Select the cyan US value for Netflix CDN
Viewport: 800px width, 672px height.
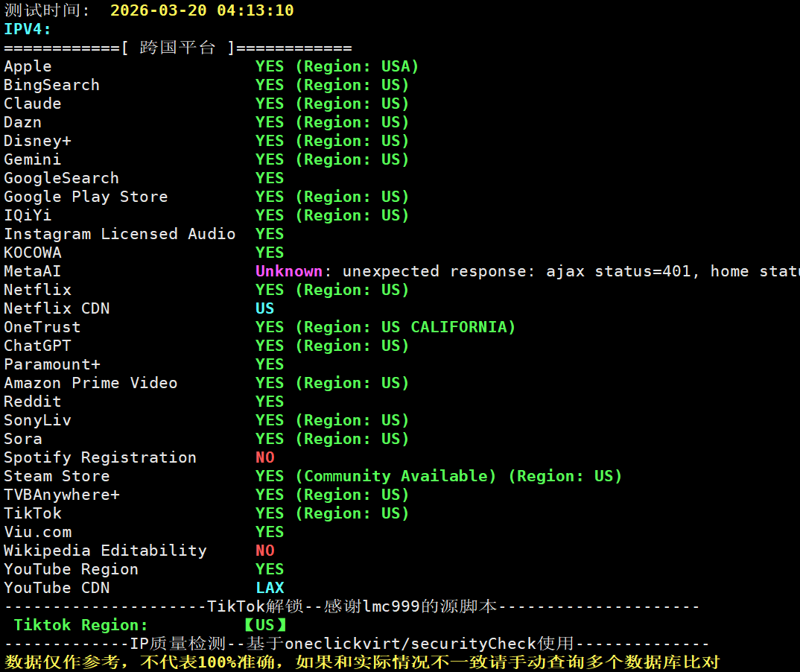tap(264, 308)
